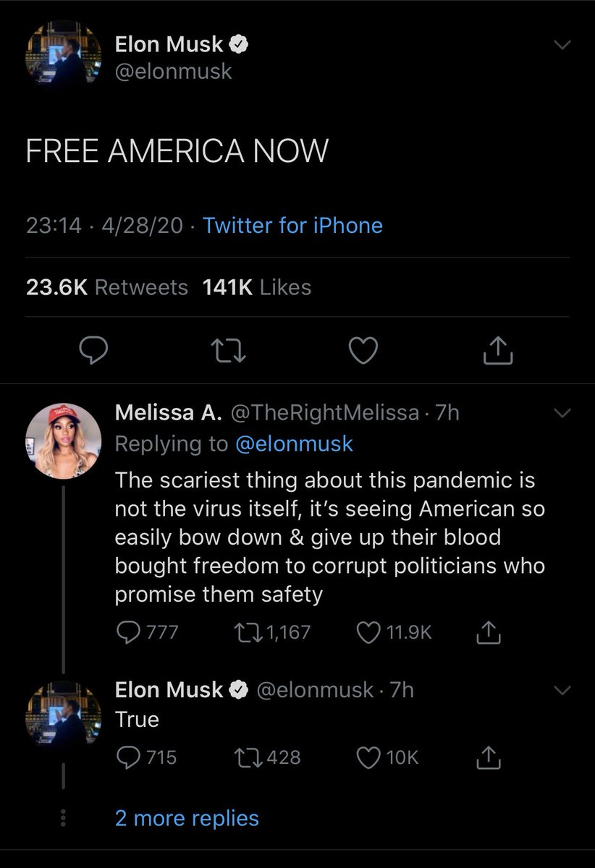Like the 'True' reply with 10K likes
This screenshot has height=868, width=595.
[369, 757]
